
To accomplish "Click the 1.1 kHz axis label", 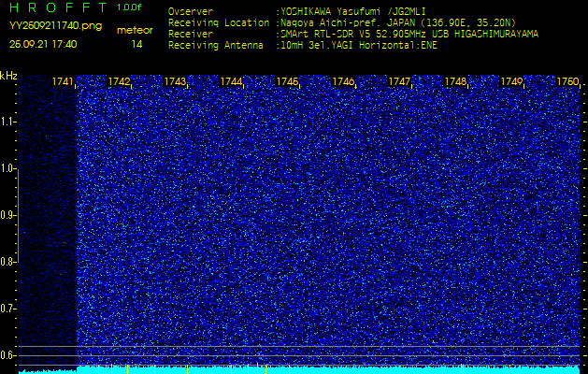I will [7, 122].
